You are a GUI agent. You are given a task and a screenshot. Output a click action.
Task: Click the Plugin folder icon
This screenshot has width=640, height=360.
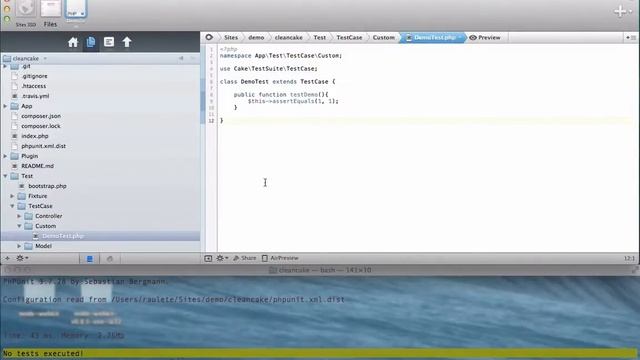15,156
